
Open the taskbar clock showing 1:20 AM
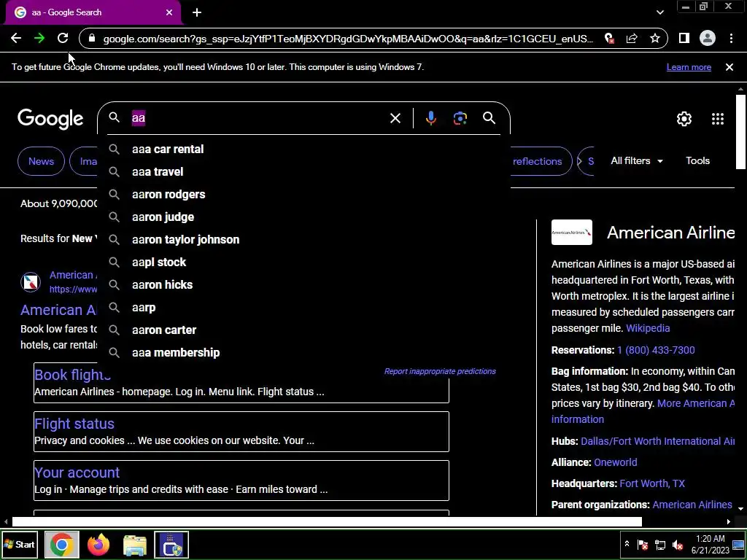coord(711,545)
